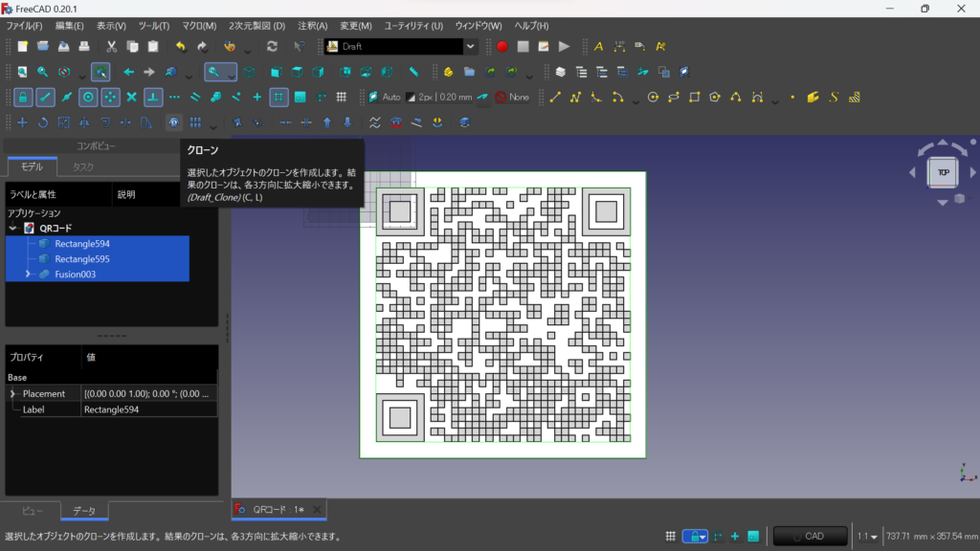The image size is (980, 551).
Task: Open the Cut scissors tool
Action: click(x=111, y=46)
